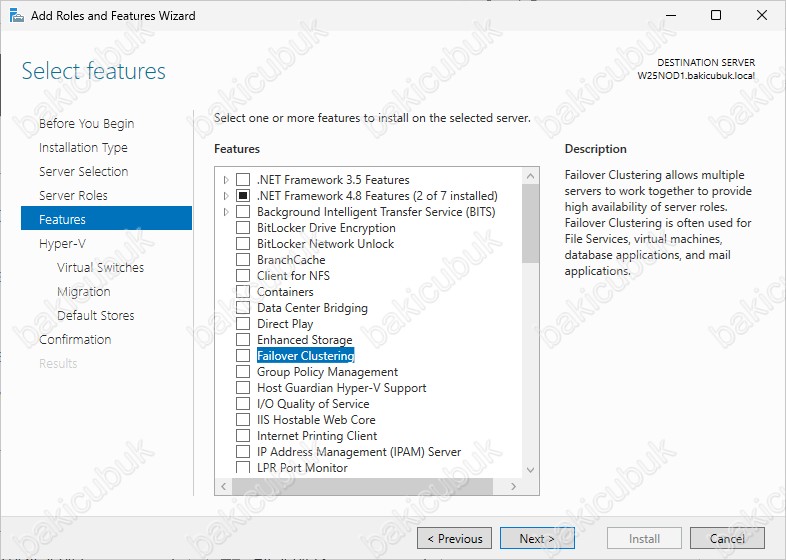Image resolution: width=786 pixels, height=560 pixels.
Task: Click the Next button
Action: coord(537,538)
